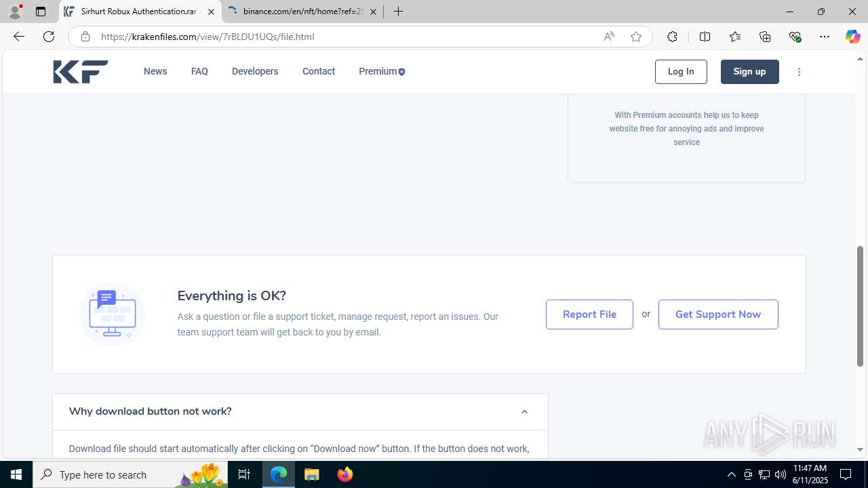The height and width of the screenshot is (488, 868).
Task: Open the notifications action center
Action: pos(846,474)
